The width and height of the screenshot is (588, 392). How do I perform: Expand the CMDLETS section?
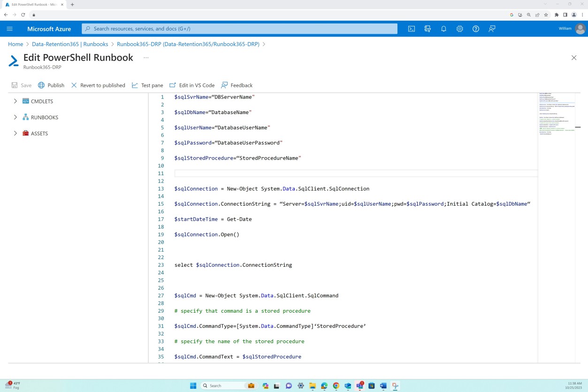pos(15,101)
